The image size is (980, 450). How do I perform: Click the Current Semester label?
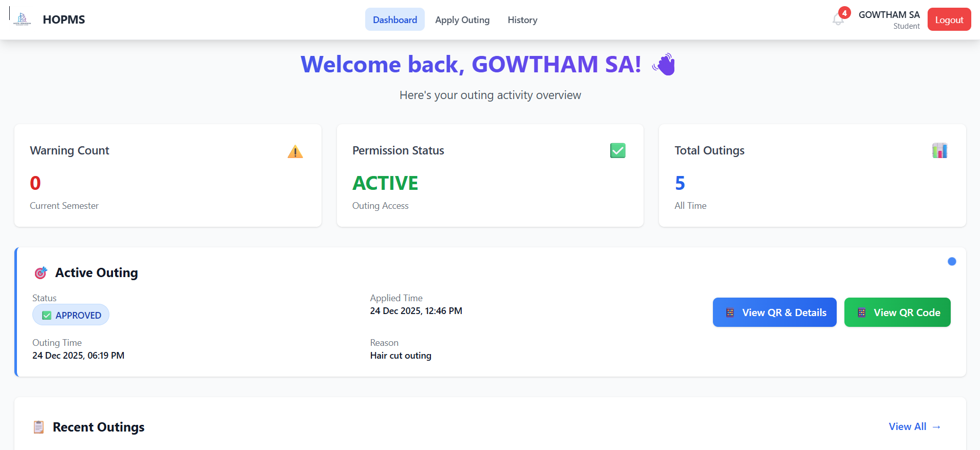tap(64, 206)
